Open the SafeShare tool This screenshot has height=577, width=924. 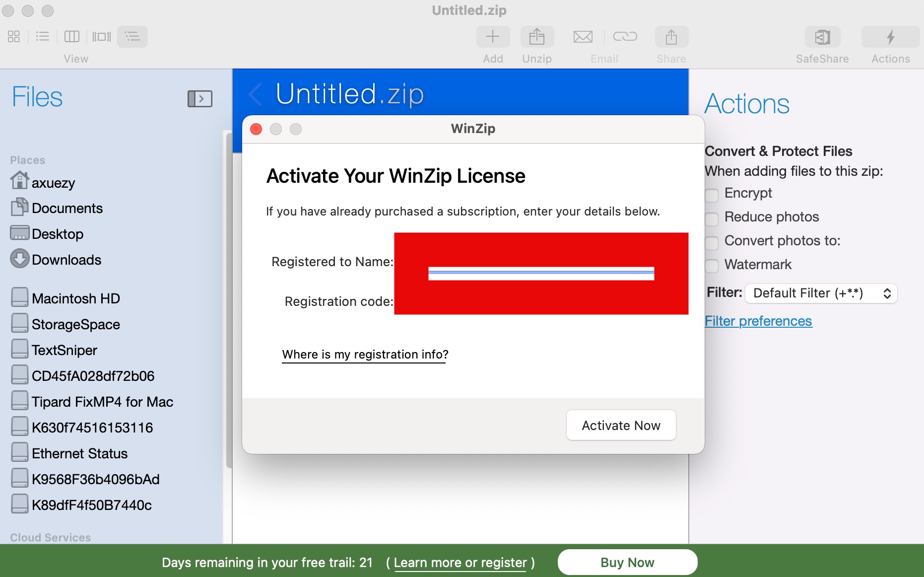822,37
